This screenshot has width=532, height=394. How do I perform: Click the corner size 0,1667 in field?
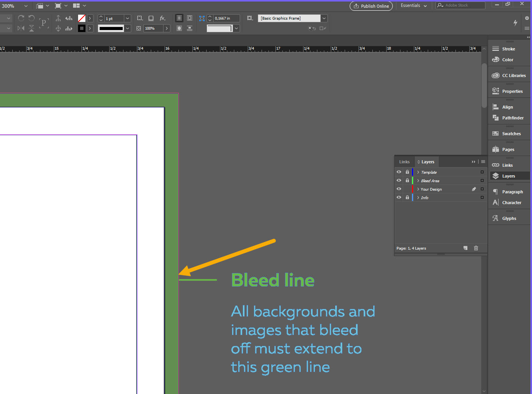[x=226, y=18]
